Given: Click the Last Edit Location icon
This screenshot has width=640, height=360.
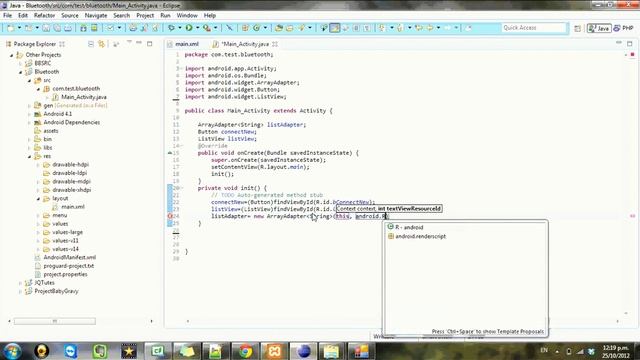Looking at the screenshot, I should [419, 28].
